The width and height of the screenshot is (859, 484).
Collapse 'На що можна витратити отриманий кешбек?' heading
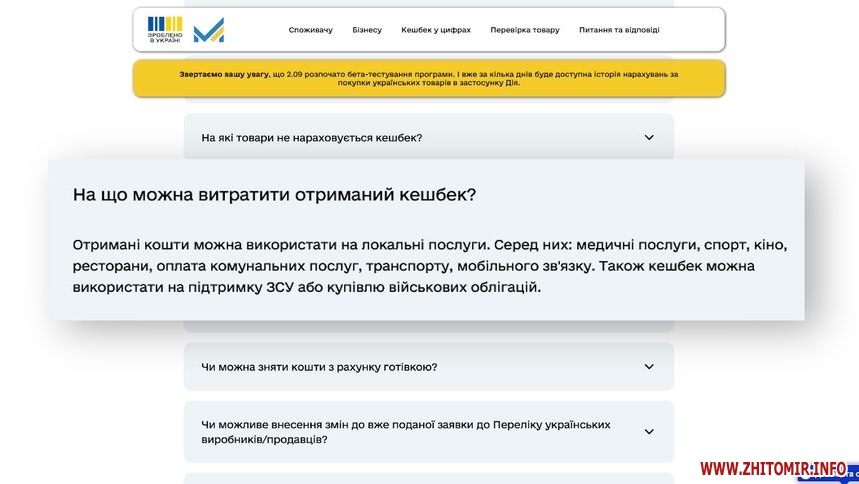pyautogui.click(x=274, y=195)
